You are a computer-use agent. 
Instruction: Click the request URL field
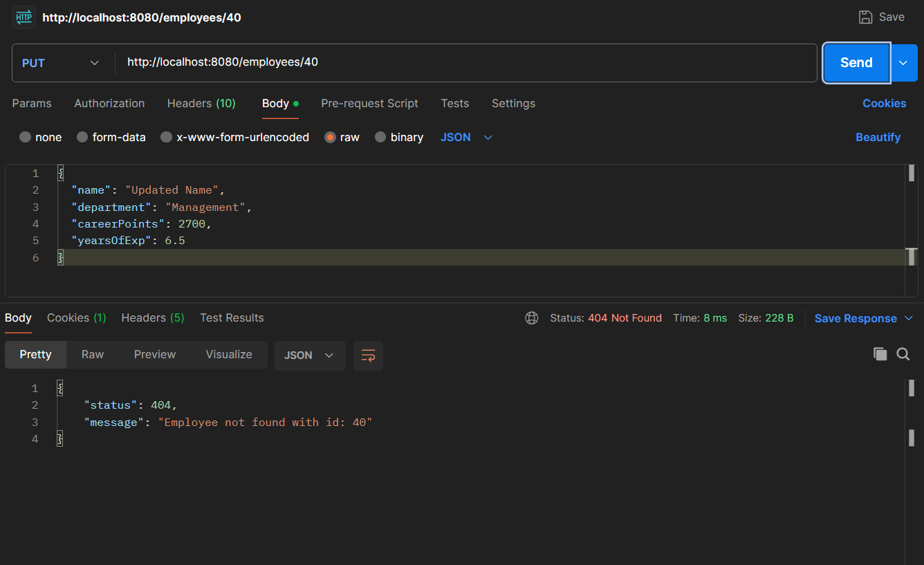[x=463, y=62]
